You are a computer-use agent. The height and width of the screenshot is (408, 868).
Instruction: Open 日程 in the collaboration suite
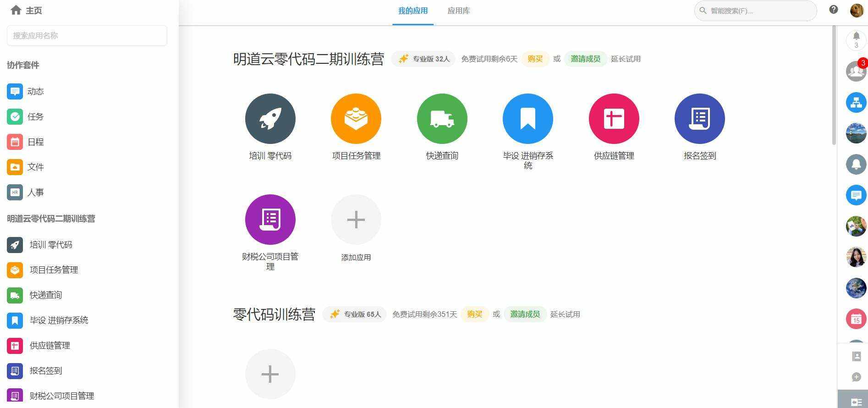(x=35, y=142)
